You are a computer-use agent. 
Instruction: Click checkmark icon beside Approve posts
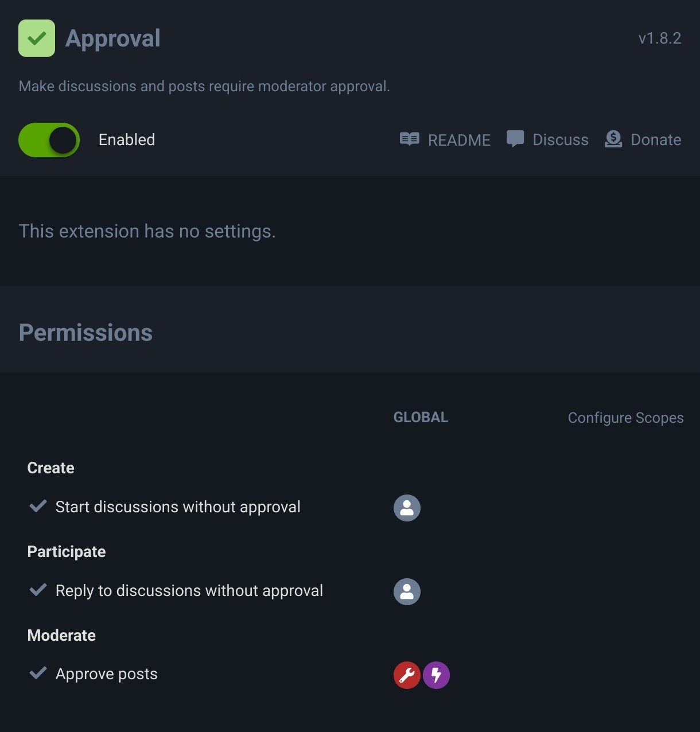click(38, 673)
